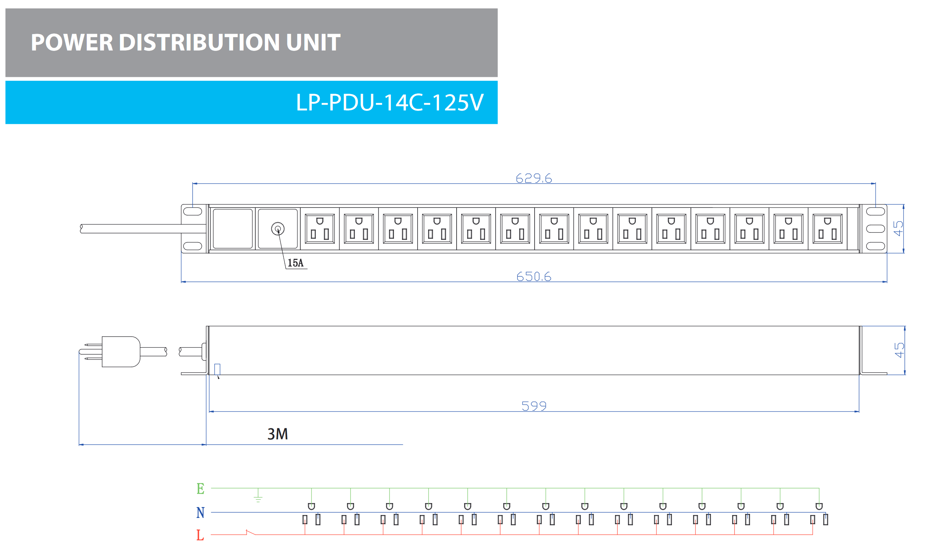Click the 45 height dimension on side view
Image resolution: width=929 pixels, height=560 pixels.
point(899,350)
